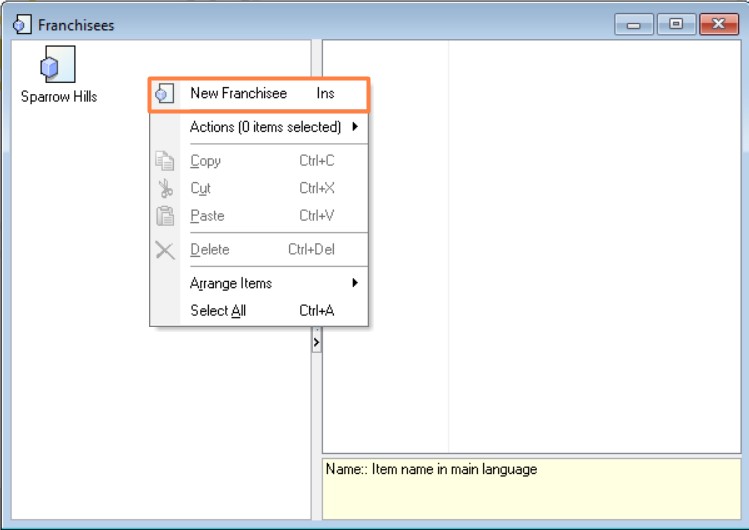
Task: Click the Name item description text
Action: (x=431, y=469)
